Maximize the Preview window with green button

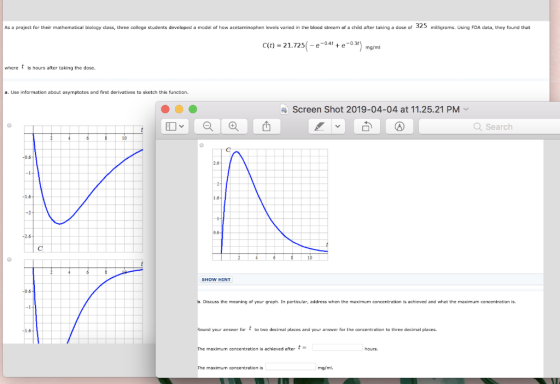[x=193, y=109]
